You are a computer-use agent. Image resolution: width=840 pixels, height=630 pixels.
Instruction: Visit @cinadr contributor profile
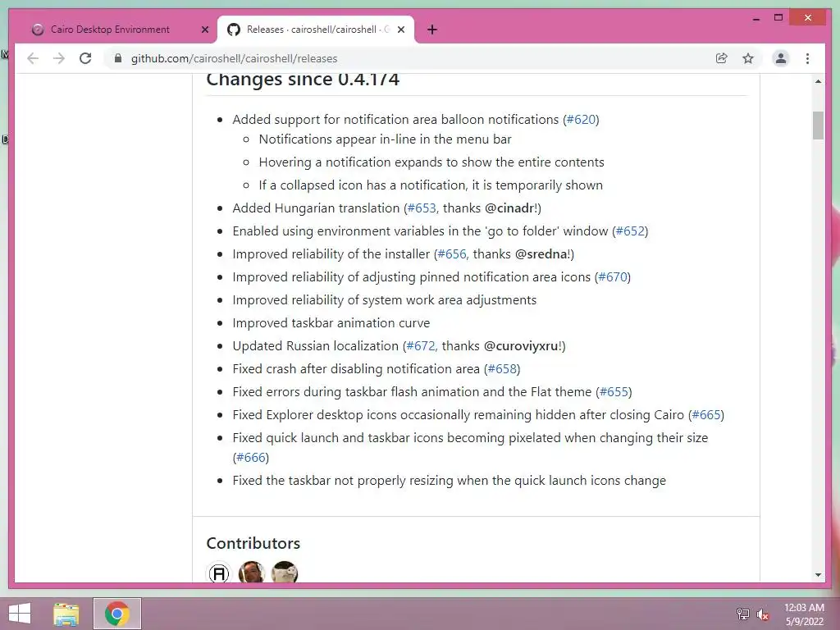point(509,208)
